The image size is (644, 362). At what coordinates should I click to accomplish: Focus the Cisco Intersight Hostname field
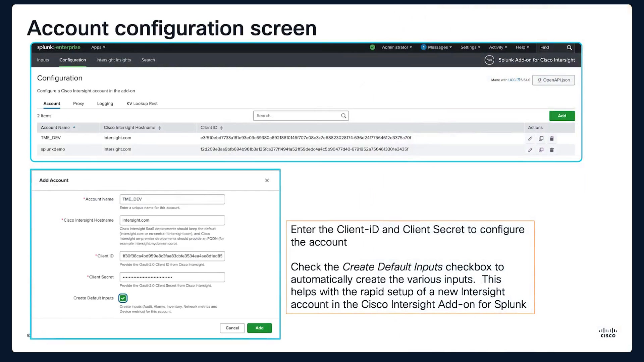point(172,220)
